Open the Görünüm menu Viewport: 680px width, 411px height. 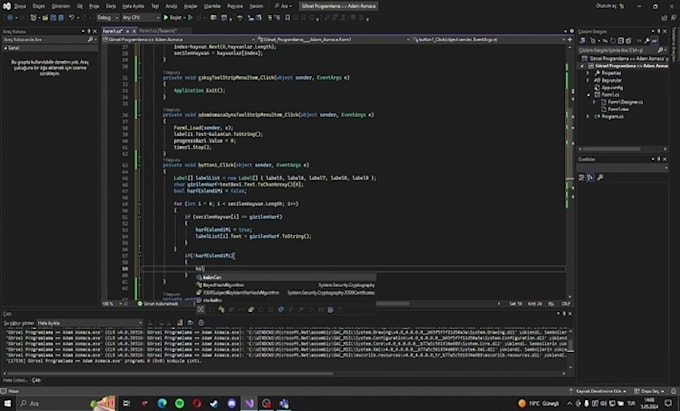[61, 6]
